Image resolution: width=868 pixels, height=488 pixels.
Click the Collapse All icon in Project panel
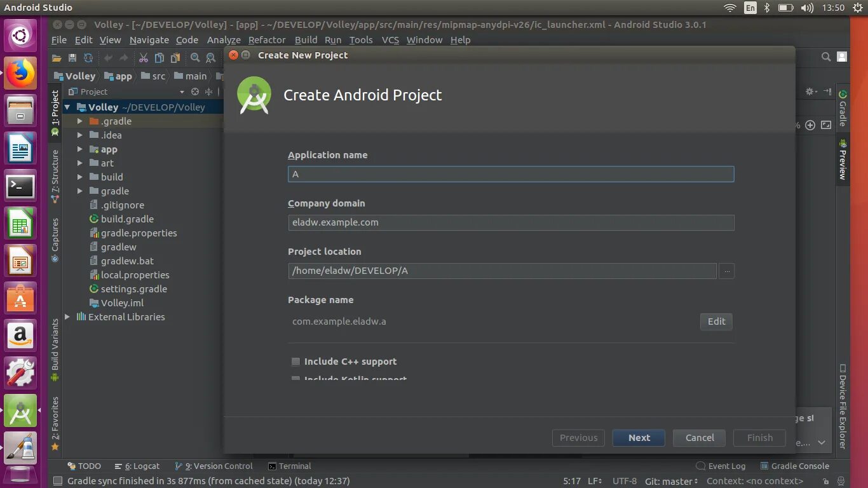click(x=208, y=91)
